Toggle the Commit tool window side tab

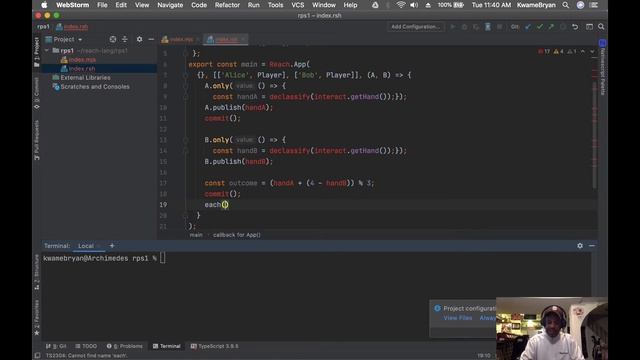(37, 93)
